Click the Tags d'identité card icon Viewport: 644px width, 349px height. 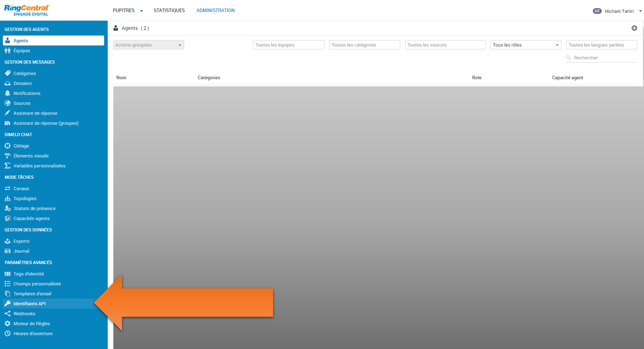pos(7,274)
